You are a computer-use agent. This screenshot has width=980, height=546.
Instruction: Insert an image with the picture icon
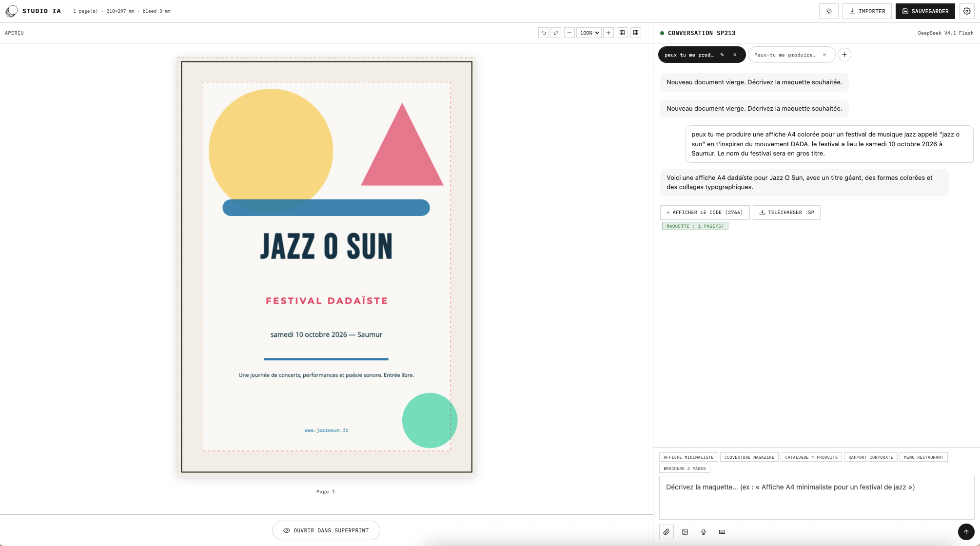(685, 532)
